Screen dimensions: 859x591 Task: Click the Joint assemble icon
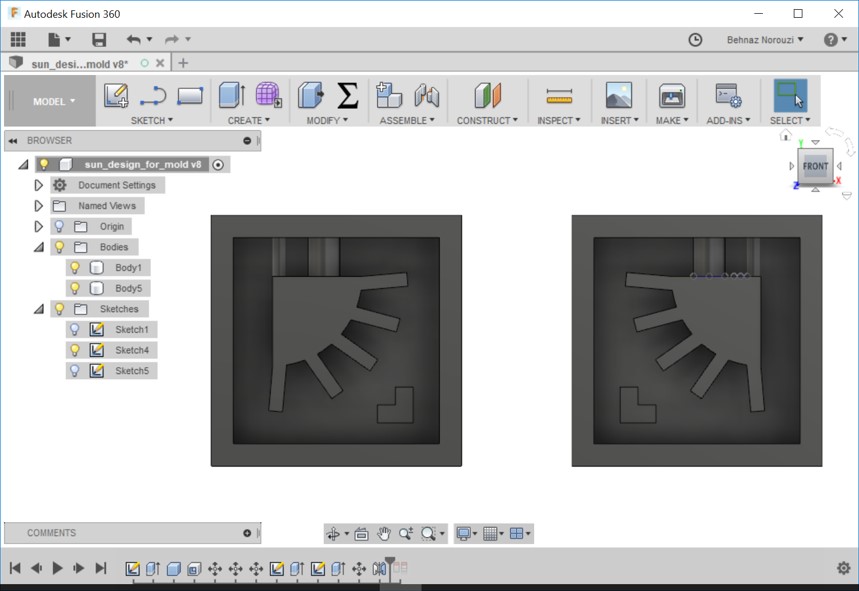click(426, 95)
